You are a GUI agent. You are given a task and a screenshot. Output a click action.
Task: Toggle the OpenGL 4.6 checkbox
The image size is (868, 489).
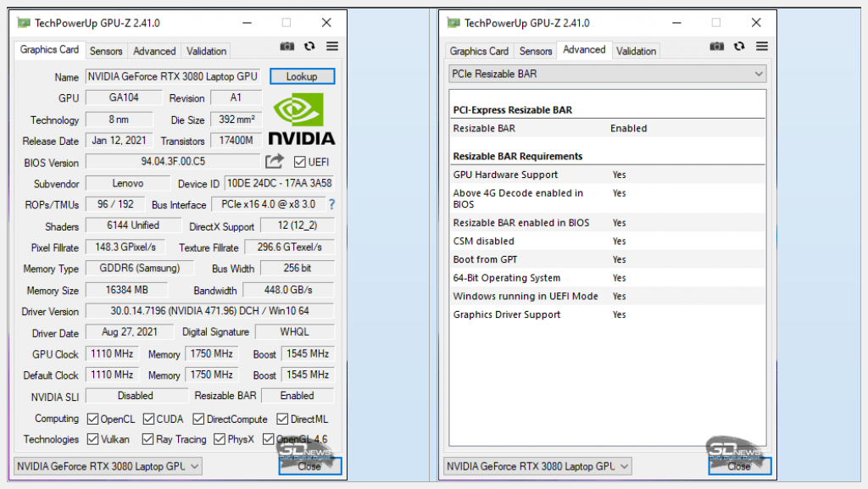269,439
